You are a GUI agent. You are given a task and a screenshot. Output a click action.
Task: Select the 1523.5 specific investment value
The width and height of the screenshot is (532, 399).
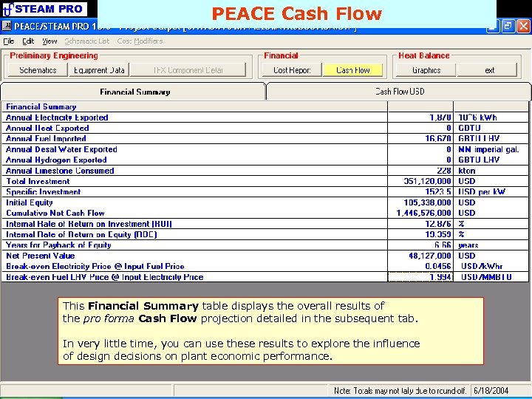[x=420, y=191]
